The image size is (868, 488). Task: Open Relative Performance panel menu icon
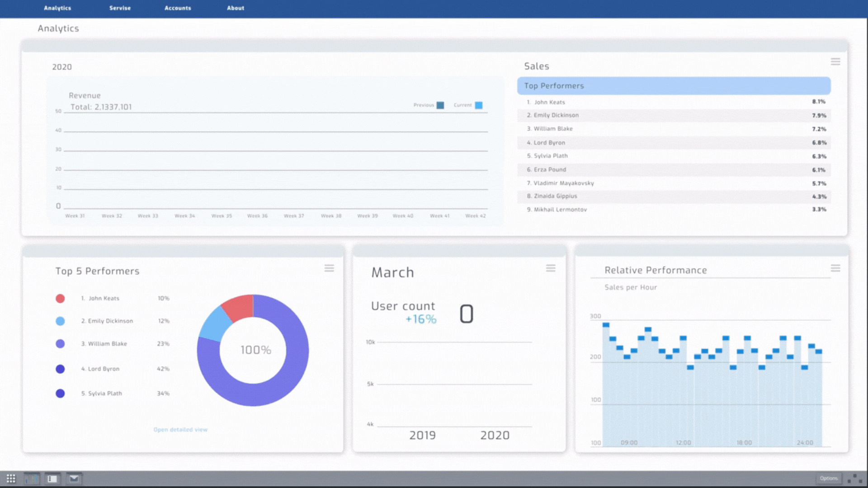coord(835,268)
